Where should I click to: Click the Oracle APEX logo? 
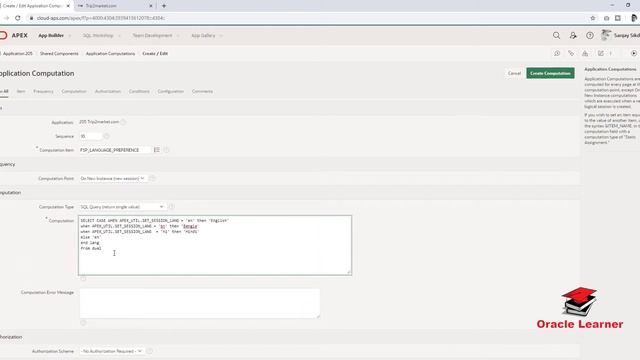coord(13,36)
